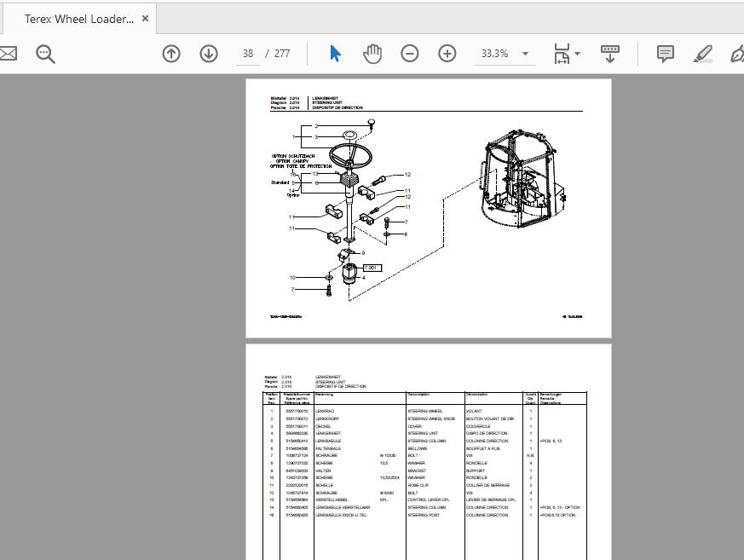Toggle fit page width view
This screenshot has width=744, height=560.
click(x=562, y=53)
